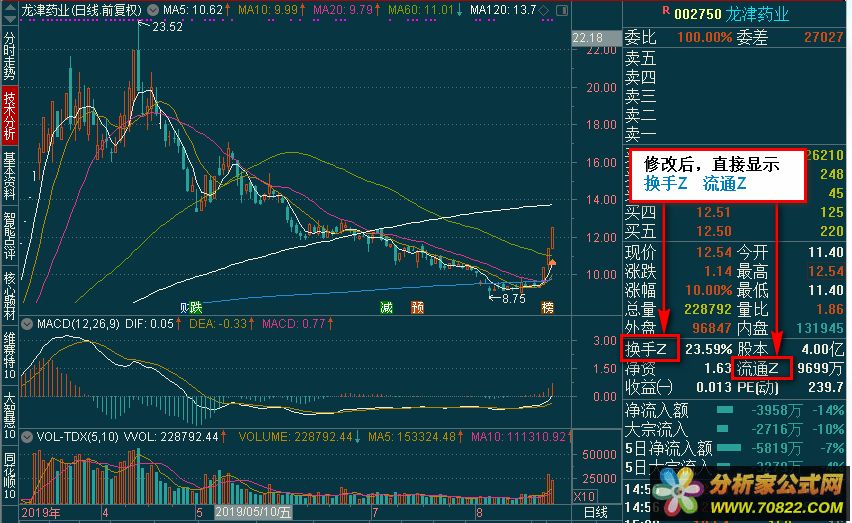Click the 2019年 label on the time axis
Viewport: 852px width, 523px height.
tap(41, 512)
